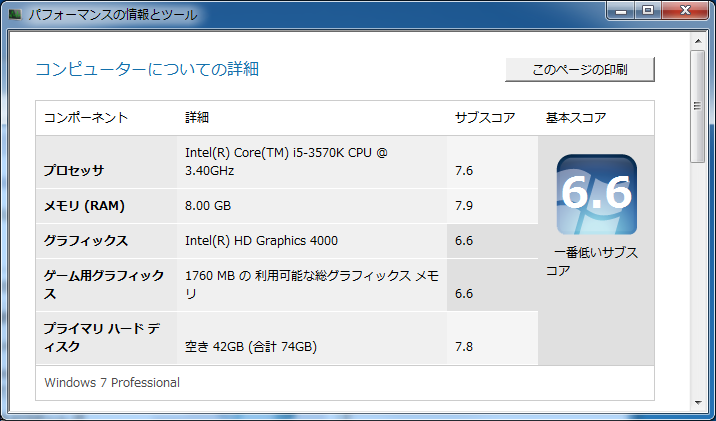Image resolution: width=716 pixels, height=421 pixels.
Task: Click the 6.6 base score badge
Action: pos(596,195)
